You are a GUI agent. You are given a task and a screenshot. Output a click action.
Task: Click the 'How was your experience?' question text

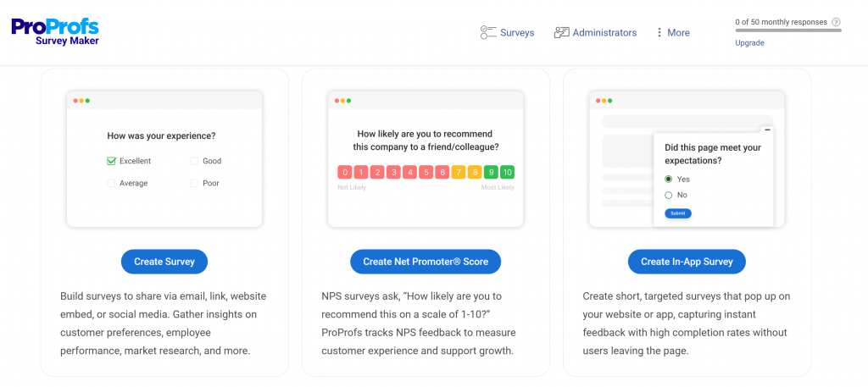pos(161,135)
